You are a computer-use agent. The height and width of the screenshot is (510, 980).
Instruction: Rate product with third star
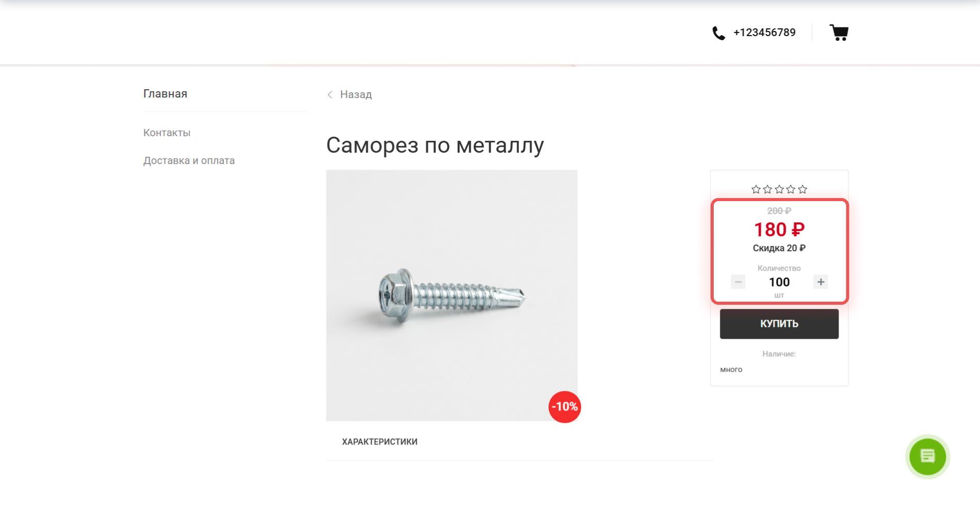tap(779, 189)
